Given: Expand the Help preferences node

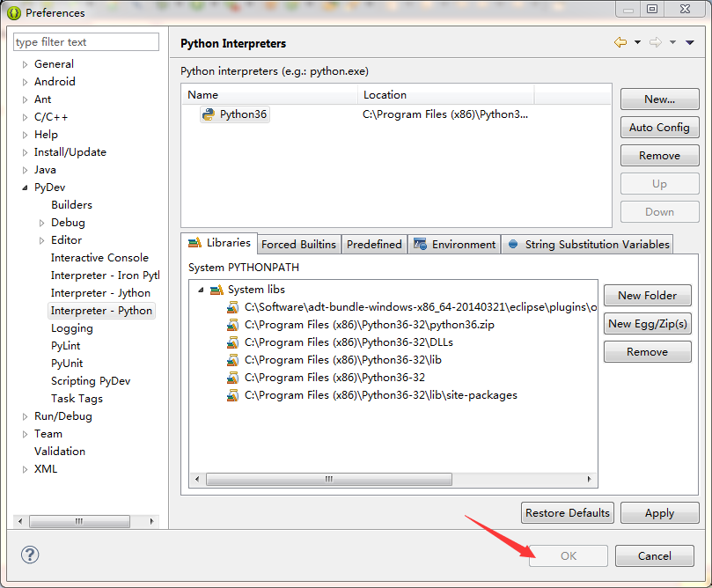Looking at the screenshot, I should [25, 135].
